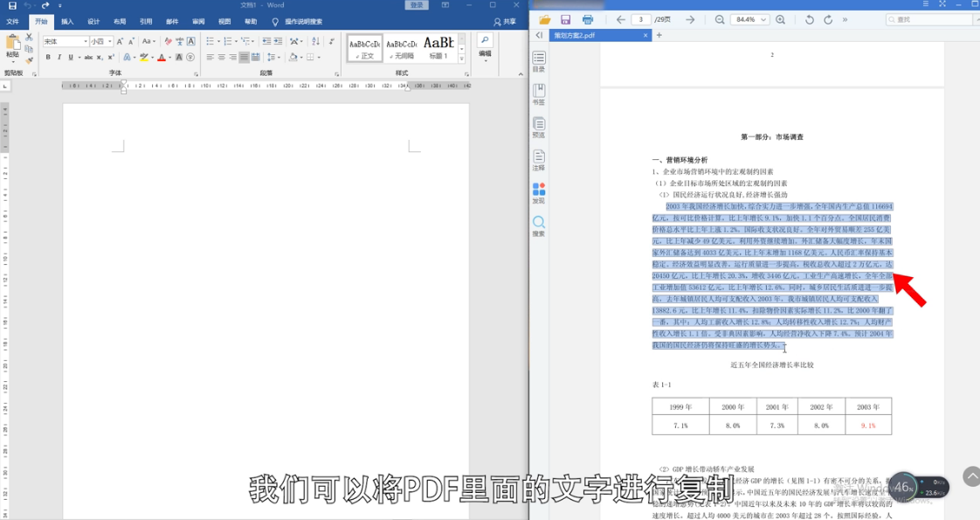Select the 标题 1 Heading style
The width and height of the screenshot is (980, 520).
point(438,49)
